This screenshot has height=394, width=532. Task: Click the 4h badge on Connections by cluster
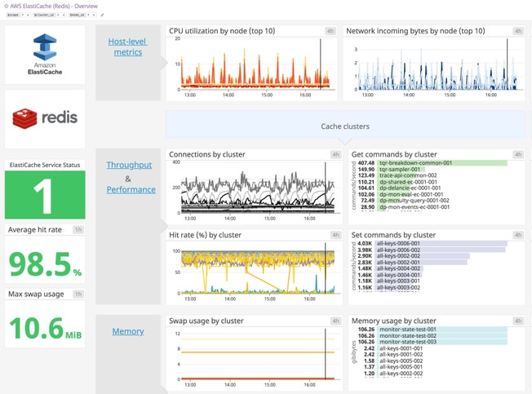pos(335,155)
